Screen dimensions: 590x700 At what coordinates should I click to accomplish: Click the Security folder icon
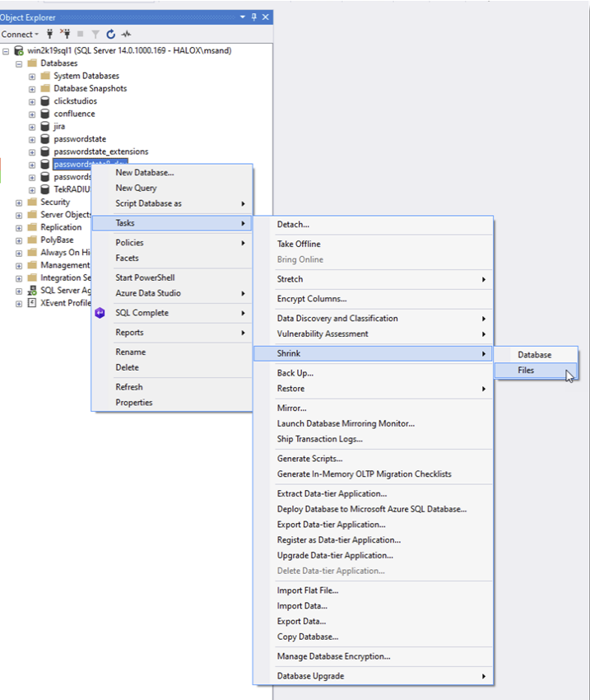[x=32, y=202]
